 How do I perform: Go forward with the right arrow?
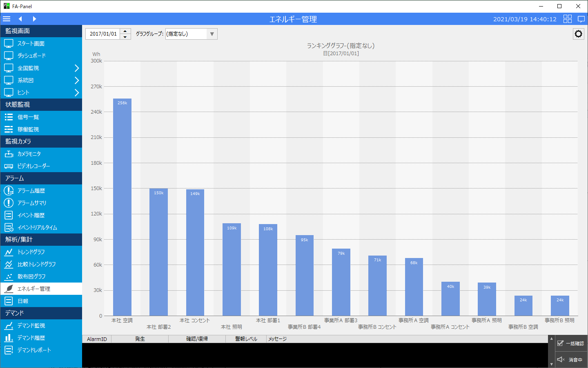pos(34,19)
